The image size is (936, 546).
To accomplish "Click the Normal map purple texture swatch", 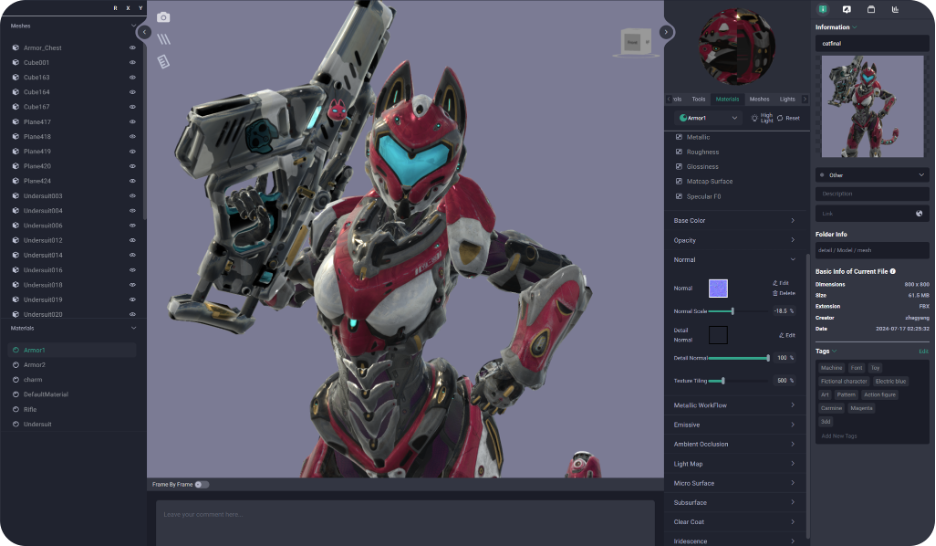I will coord(718,289).
